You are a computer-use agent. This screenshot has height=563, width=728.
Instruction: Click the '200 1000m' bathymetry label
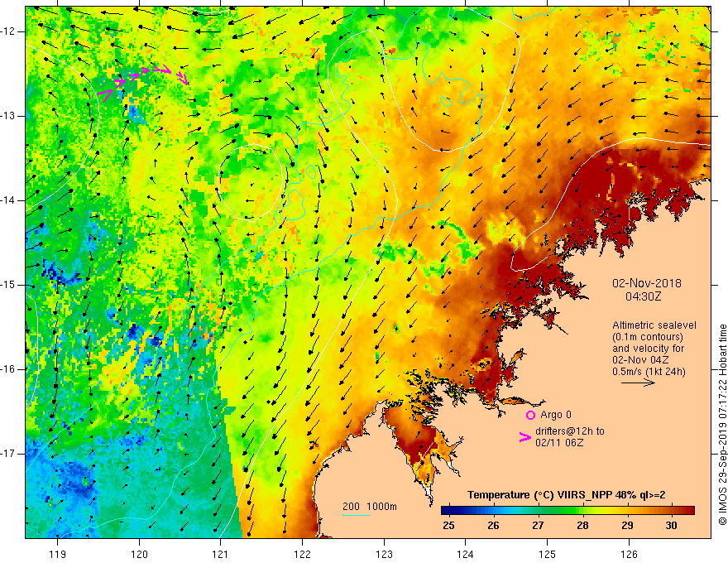coord(370,507)
